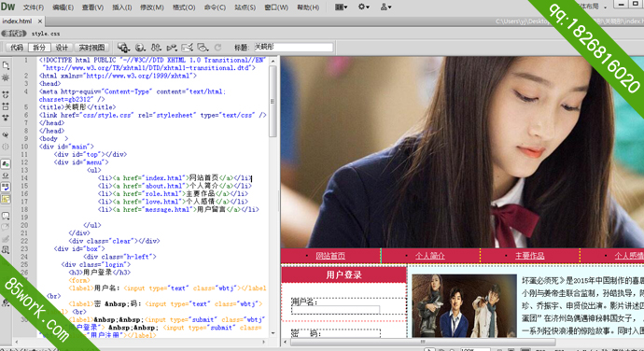Image resolution: width=644 pixels, height=351 pixels.
Task: Click code line with href="about.html"
Action: tap(175, 186)
